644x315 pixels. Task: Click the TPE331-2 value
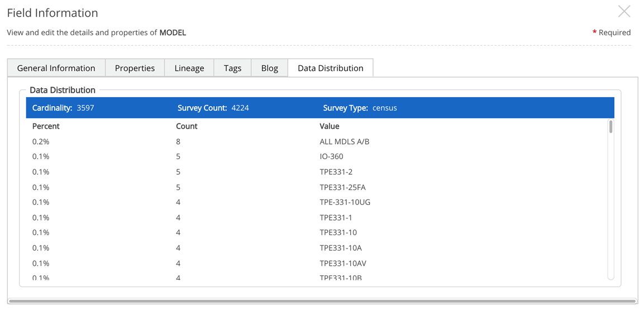(x=336, y=172)
